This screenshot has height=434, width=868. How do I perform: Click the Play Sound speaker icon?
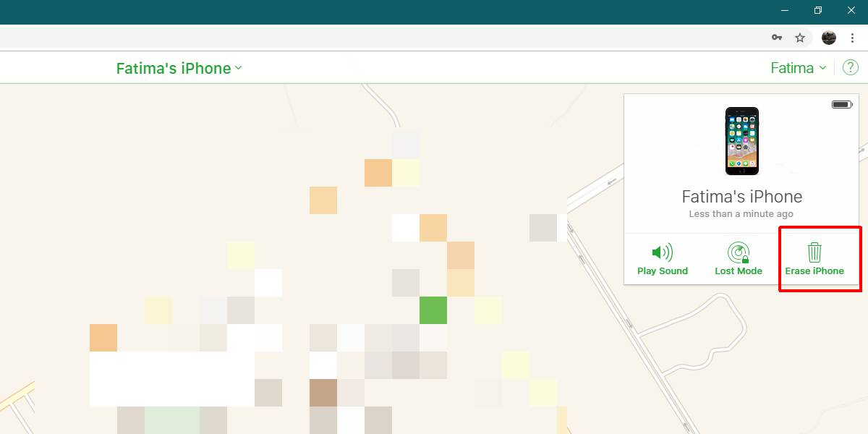point(662,252)
